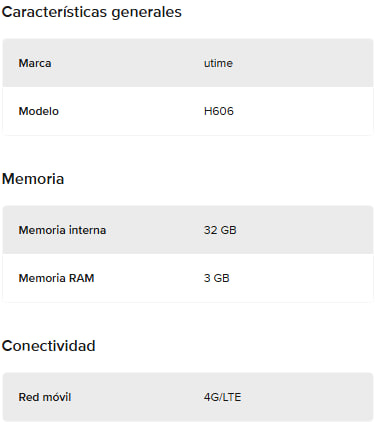This screenshot has height=422, width=375.
Task: Click the Memoria RAM row
Action: (188, 278)
